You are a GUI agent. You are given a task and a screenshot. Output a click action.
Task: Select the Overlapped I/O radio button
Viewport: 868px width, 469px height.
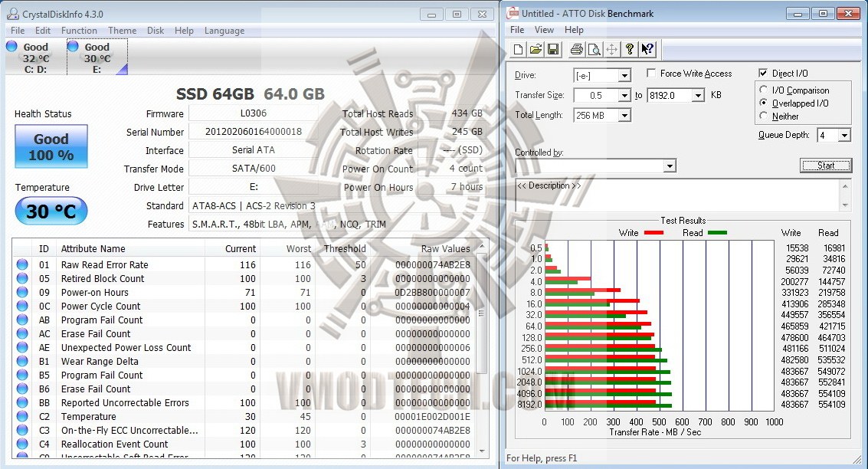pyautogui.click(x=763, y=103)
